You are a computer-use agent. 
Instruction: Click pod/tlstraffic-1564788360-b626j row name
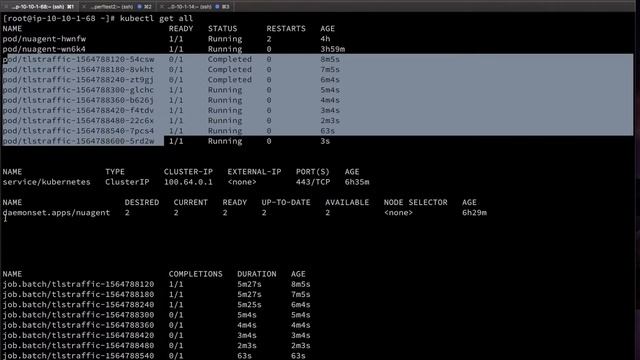click(78, 100)
